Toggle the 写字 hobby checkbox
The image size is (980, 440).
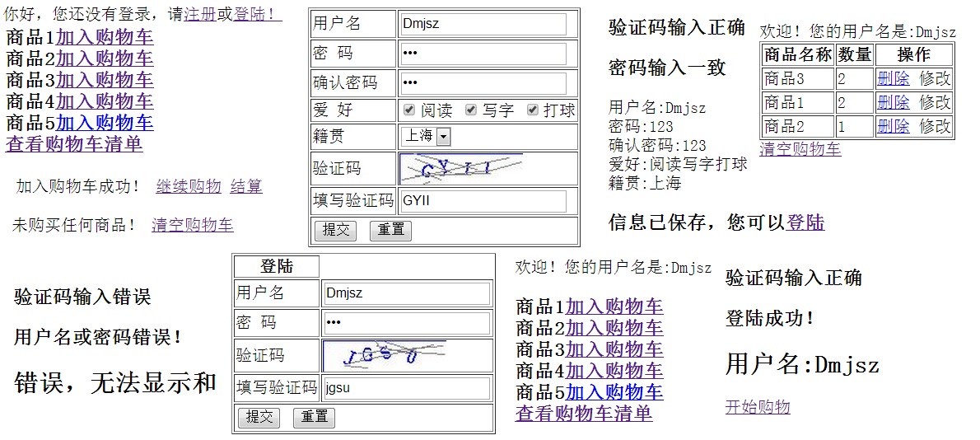coord(470,110)
